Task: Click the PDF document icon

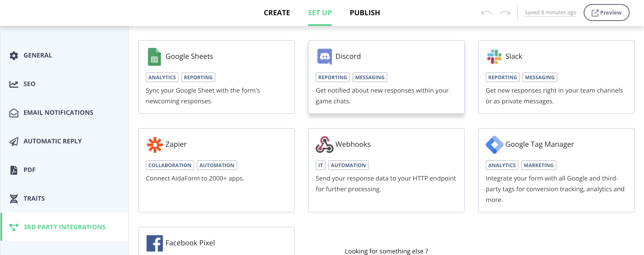Action: (14, 170)
